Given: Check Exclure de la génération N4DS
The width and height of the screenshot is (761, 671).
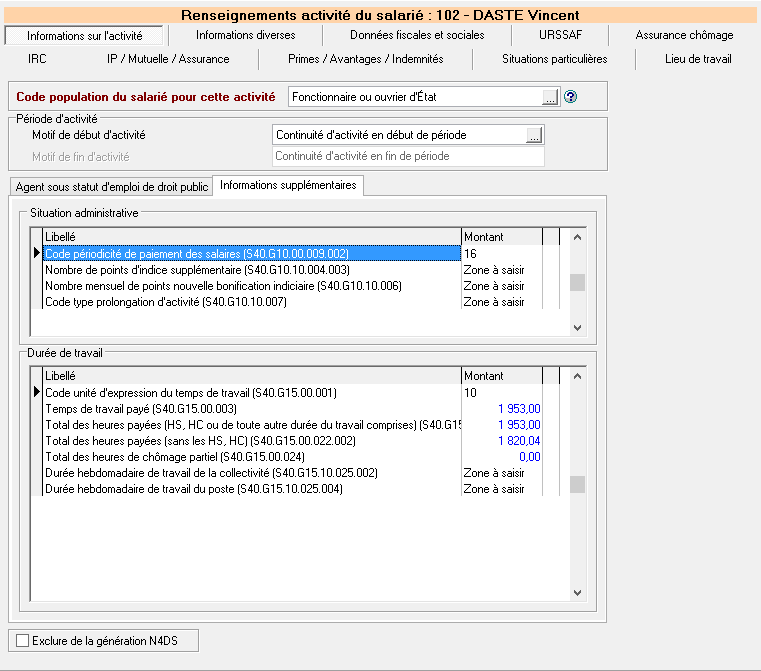Looking at the screenshot, I should pos(24,639).
